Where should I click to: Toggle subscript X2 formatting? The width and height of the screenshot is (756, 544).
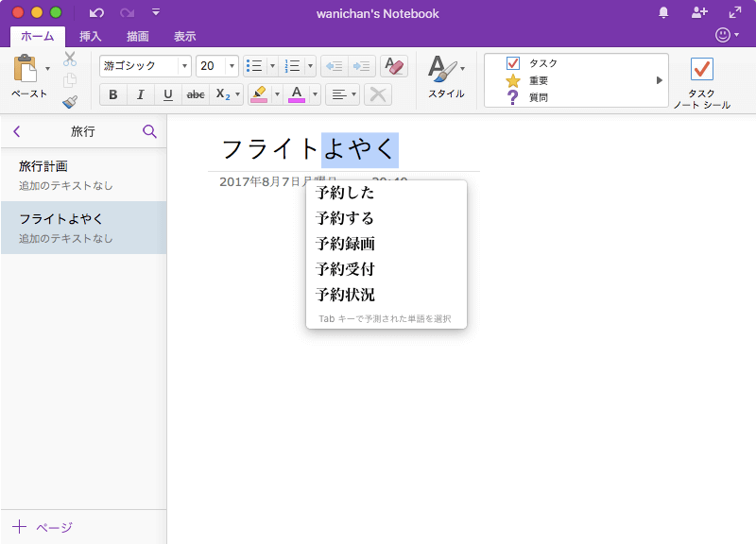point(222,94)
